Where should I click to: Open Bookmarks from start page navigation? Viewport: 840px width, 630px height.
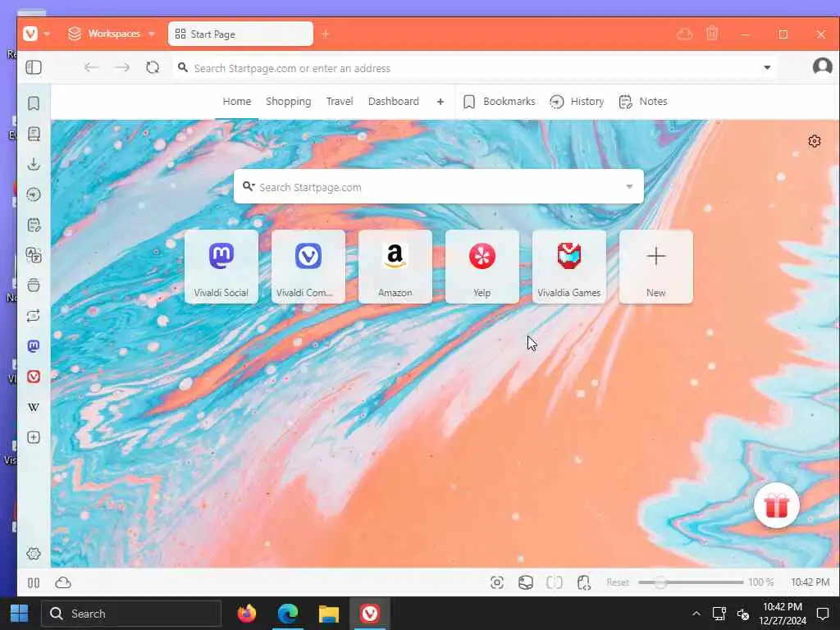500,101
